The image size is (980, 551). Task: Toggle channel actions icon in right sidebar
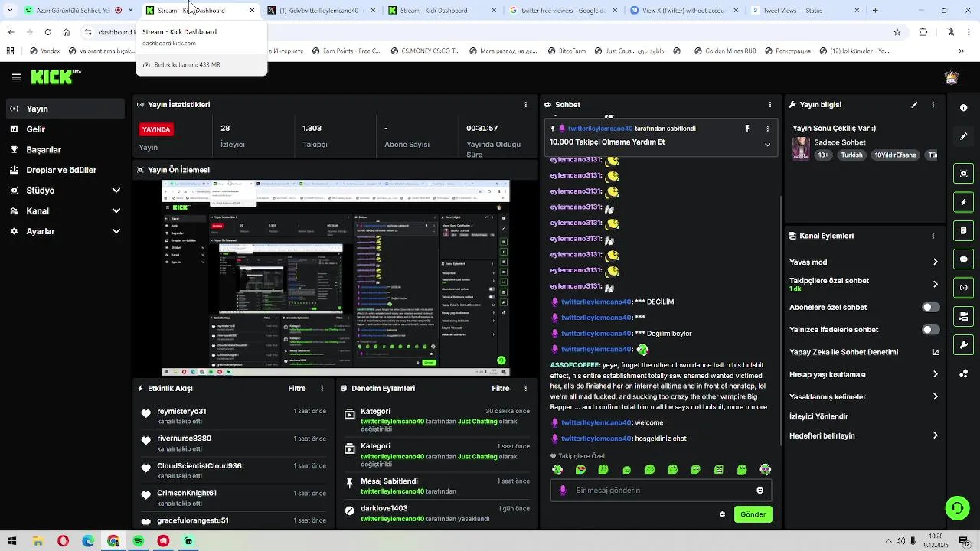pyautogui.click(x=963, y=316)
